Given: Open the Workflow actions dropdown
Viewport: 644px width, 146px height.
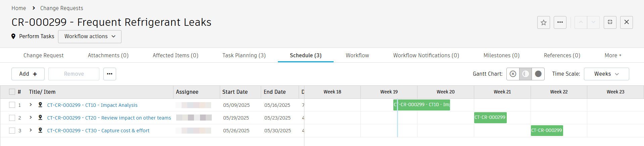Looking at the screenshot, I should 90,36.
